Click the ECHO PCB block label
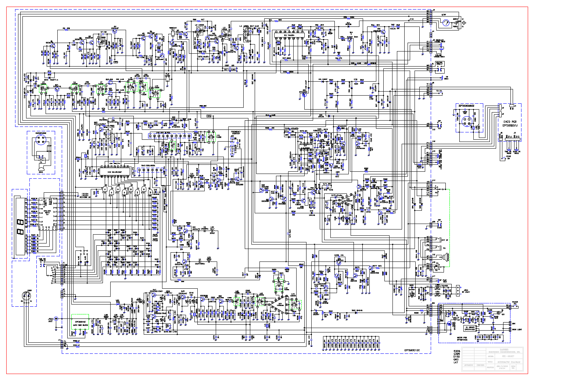This screenshot has width=588, height=381. click(510, 121)
